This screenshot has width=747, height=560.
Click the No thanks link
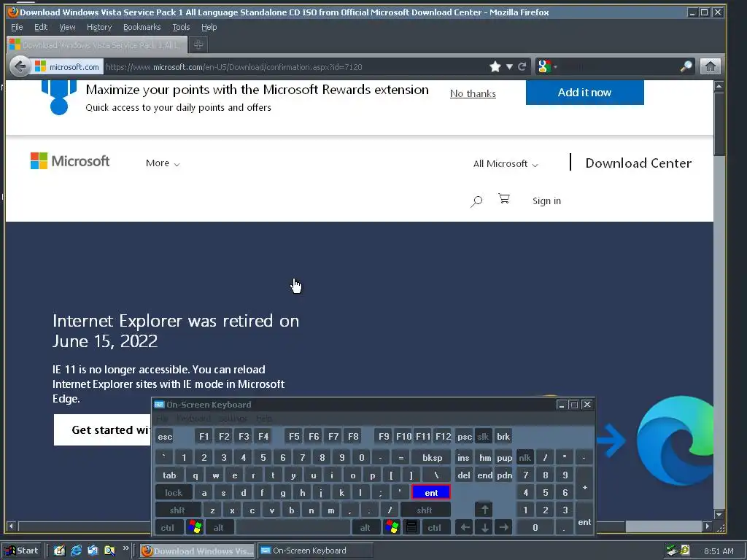click(473, 94)
